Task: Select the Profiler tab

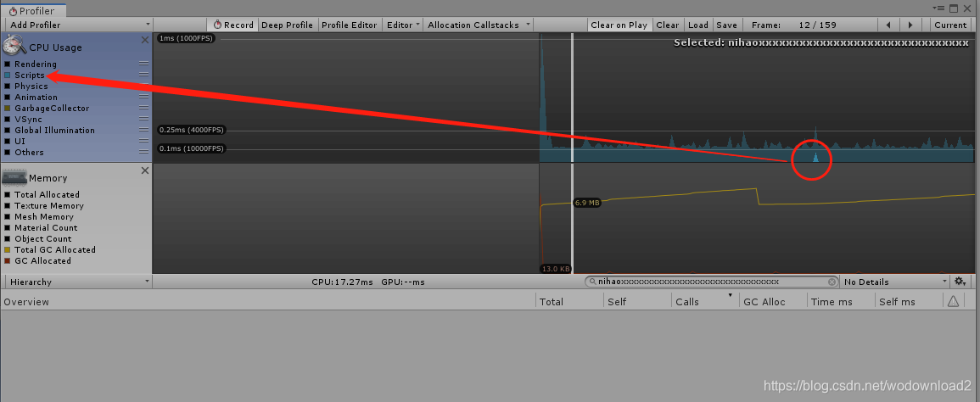Action: (x=33, y=11)
